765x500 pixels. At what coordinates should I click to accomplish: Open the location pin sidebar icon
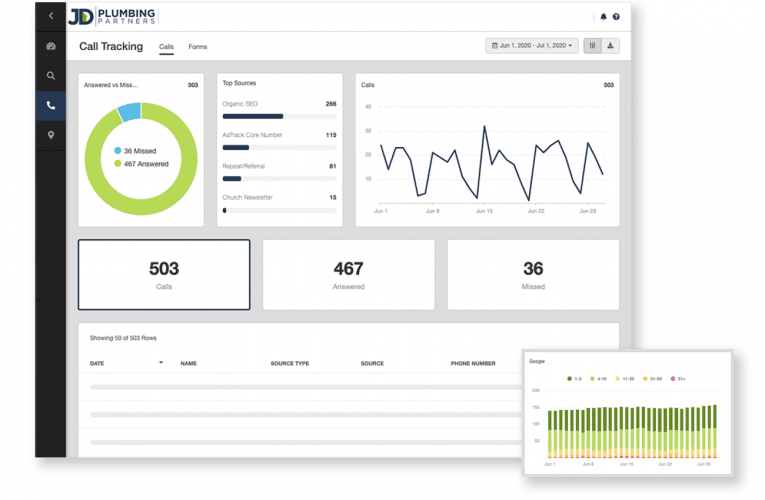pyautogui.click(x=51, y=135)
